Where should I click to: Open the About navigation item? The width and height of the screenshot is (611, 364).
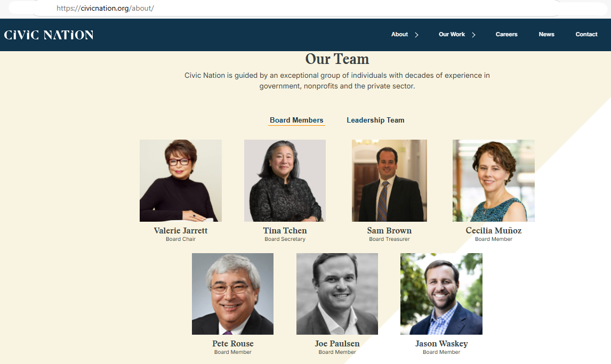click(399, 34)
